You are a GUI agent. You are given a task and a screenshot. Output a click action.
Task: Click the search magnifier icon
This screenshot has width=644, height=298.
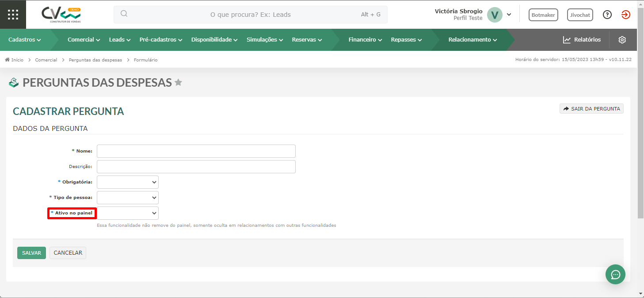pyautogui.click(x=124, y=14)
